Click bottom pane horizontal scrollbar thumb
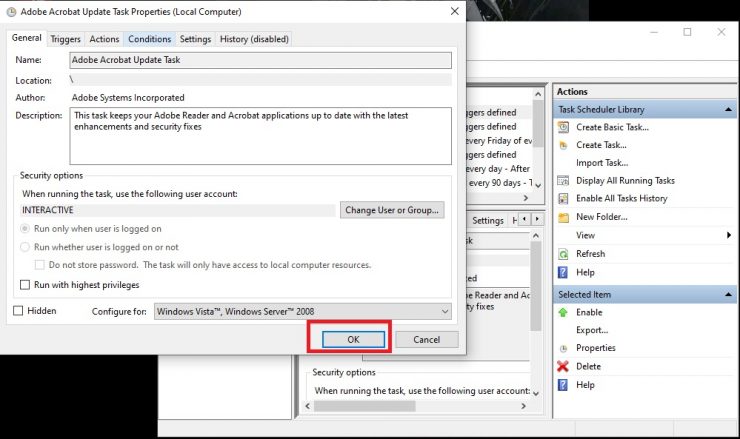Viewport: 740px width, 439px height. point(364,406)
